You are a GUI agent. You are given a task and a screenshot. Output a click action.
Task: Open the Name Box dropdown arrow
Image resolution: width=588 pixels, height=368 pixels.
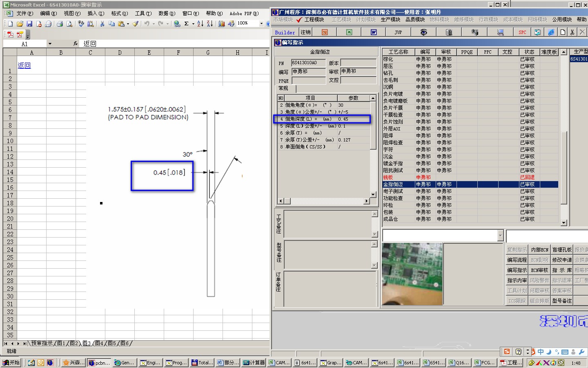coord(50,44)
